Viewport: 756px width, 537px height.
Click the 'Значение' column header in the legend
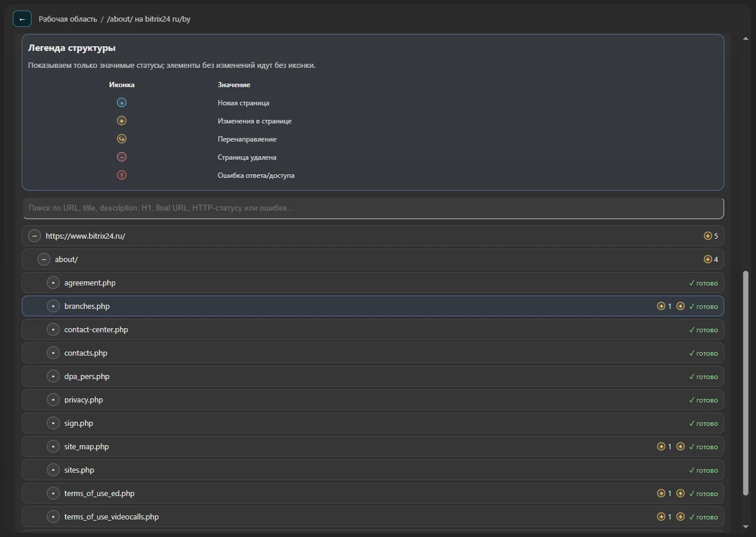coord(234,85)
